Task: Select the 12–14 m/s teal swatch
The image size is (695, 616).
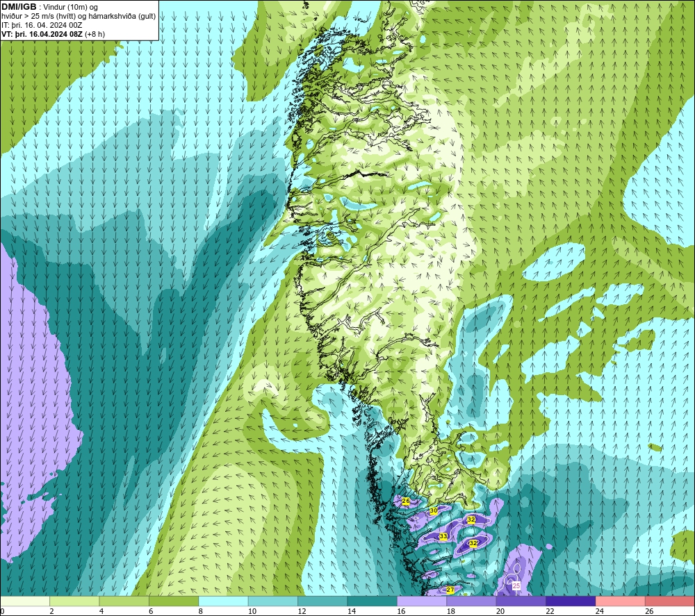Action: click(x=322, y=601)
